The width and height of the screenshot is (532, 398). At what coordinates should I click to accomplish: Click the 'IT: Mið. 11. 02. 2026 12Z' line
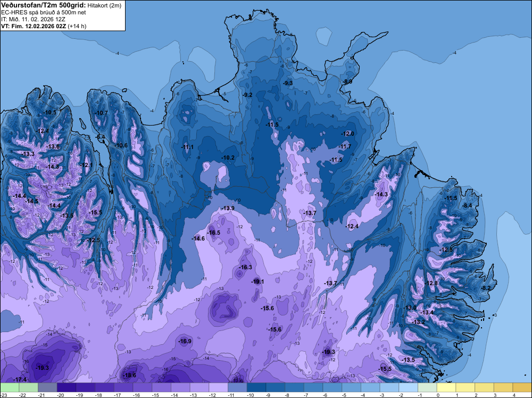33,19
